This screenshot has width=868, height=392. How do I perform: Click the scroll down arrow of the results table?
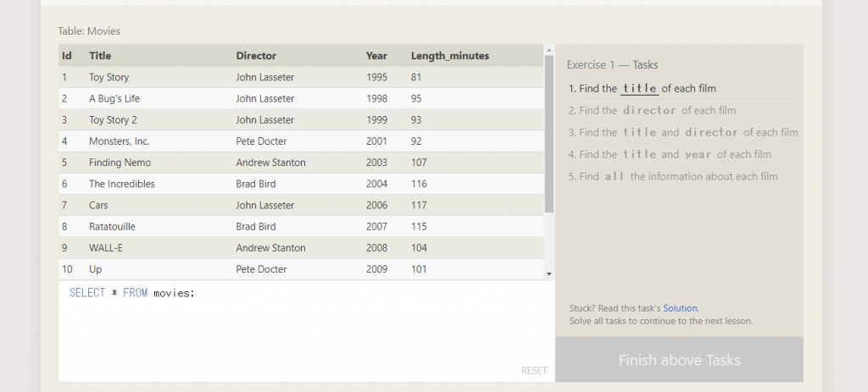click(549, 273)
